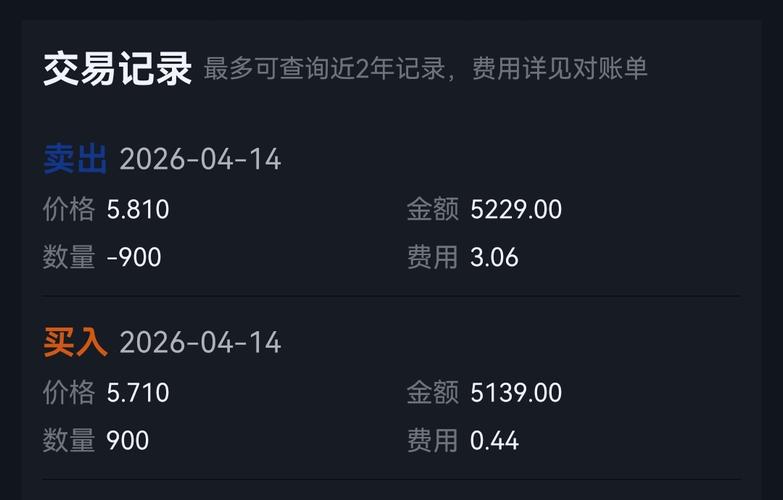Open the 费用详见对账单 statement hint text
783x500 pixels.
point(560,69)
